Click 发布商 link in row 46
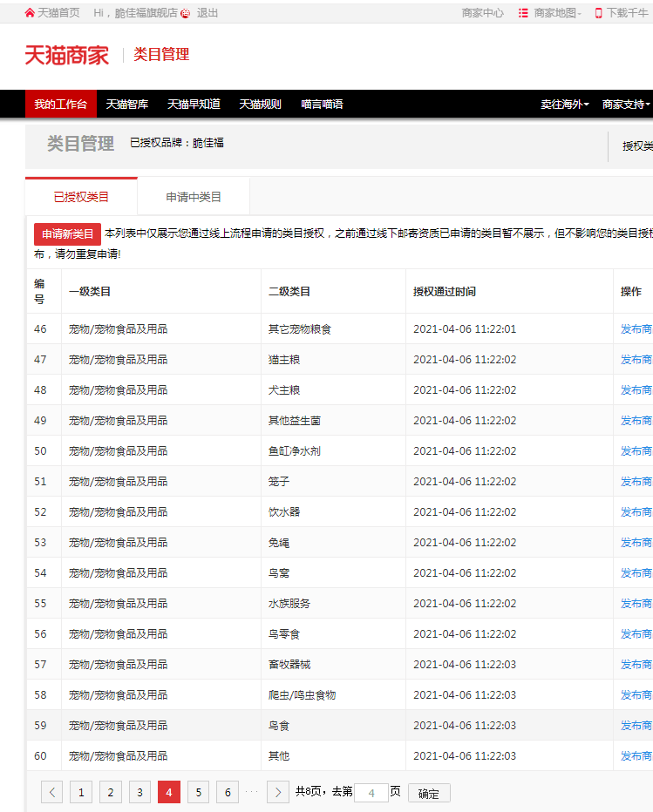Screen dimensions: 653x812 [636, 328]
